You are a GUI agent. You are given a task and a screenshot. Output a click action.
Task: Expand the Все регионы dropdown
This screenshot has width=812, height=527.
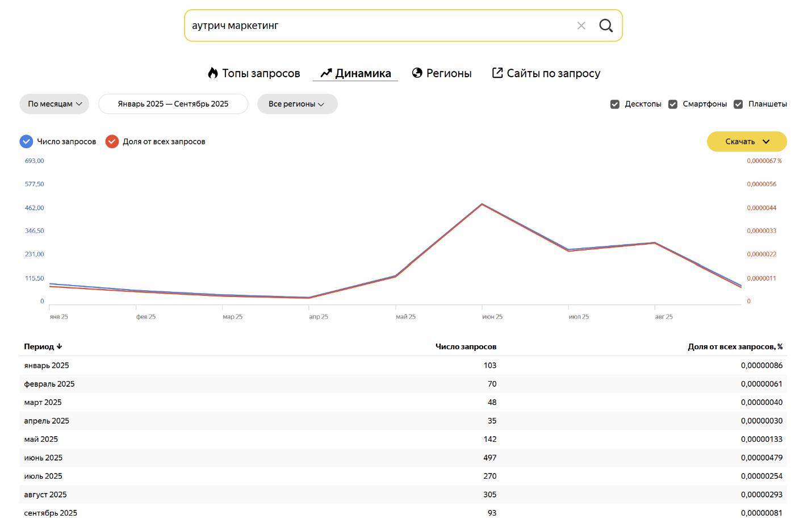tap(297, 104)
